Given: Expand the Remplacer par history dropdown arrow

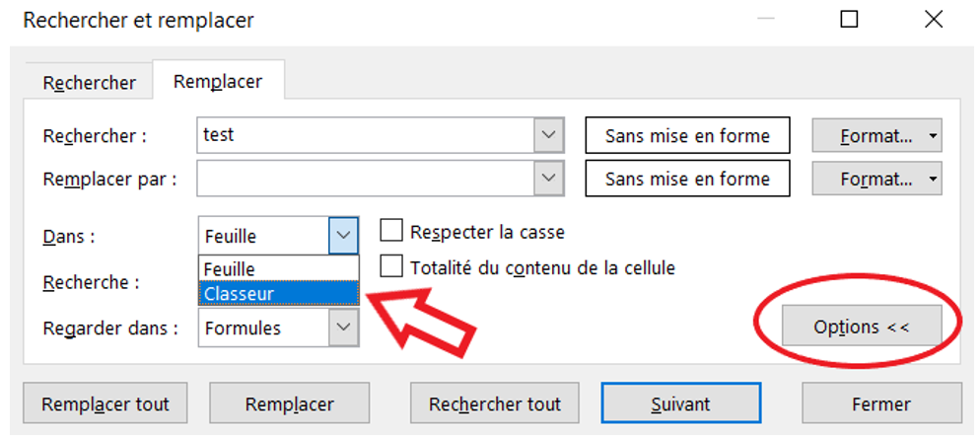Looking at the screenshot, I should (x=549, y=179).
